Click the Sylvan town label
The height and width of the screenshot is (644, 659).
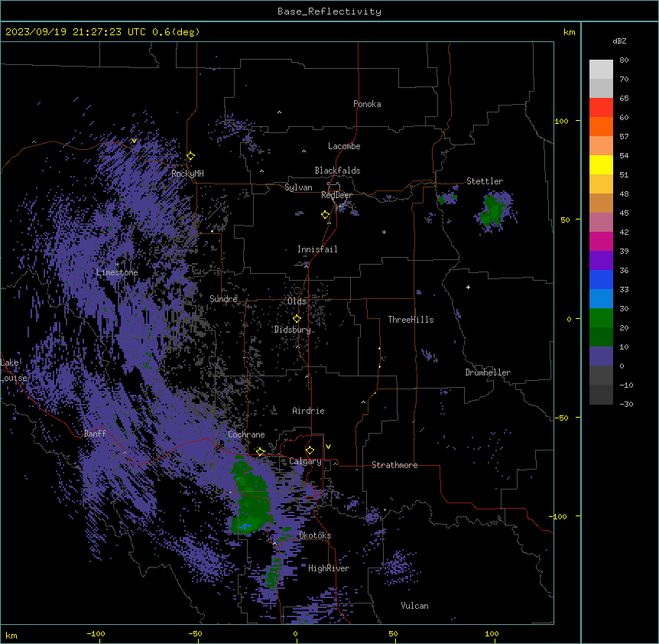pyautogui.click(x=298, y=187)
